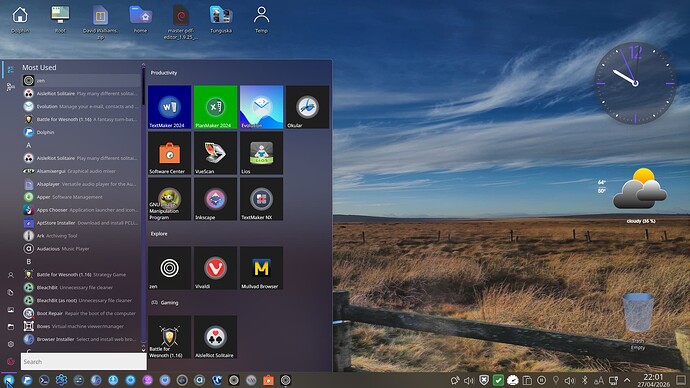The image size is (690, 388).
Task: Switch to the all-apps list view sidebar icon
Action: pyautogui.click(x=11, y=70)
